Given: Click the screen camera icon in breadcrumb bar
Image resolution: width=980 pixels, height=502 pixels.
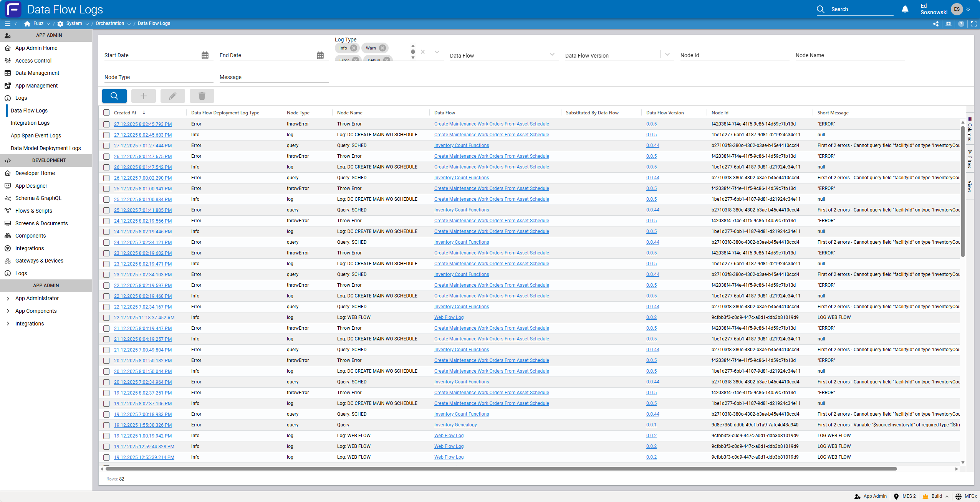Looking at the screenshot, I should (949, 24).
